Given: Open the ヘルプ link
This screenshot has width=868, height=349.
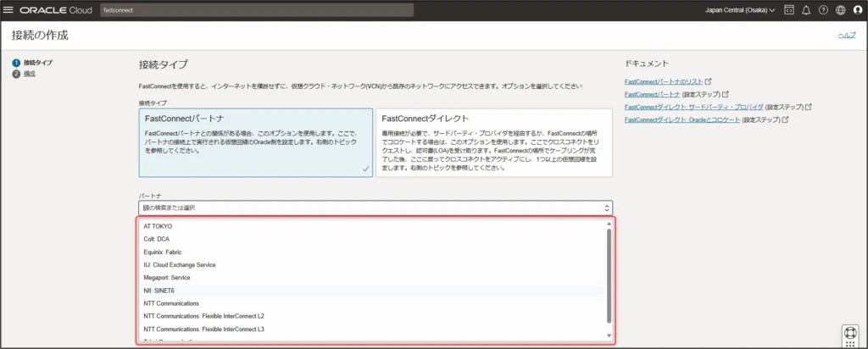Looking at the screenshot, I should point(847,35).
